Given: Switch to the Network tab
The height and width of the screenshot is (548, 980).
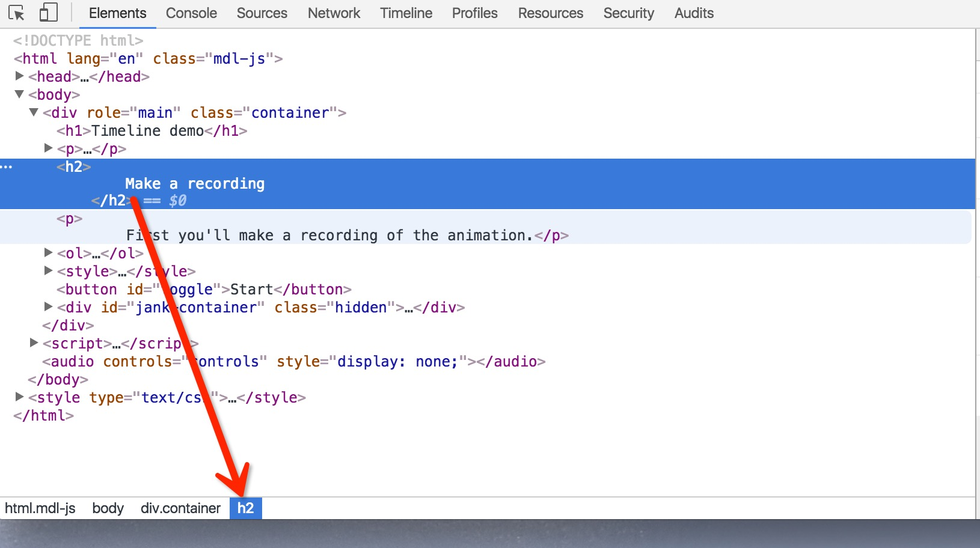Looking at the screenshot, I should click(x=334, y=13).
